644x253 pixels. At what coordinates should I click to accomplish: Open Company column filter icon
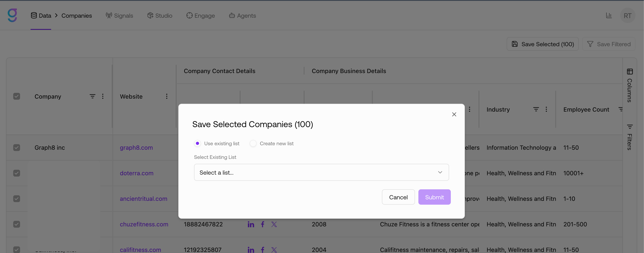tap(92, 96)
